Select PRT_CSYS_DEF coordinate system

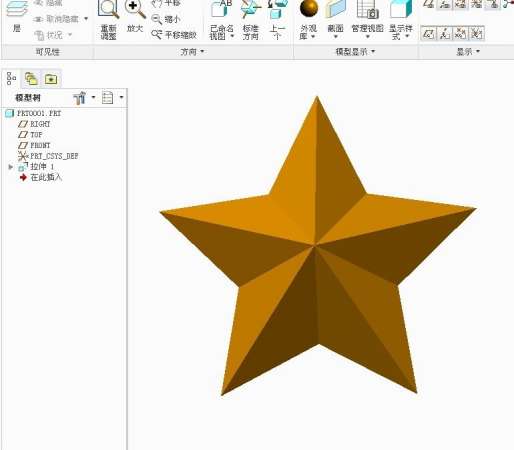tap(48, 156)
